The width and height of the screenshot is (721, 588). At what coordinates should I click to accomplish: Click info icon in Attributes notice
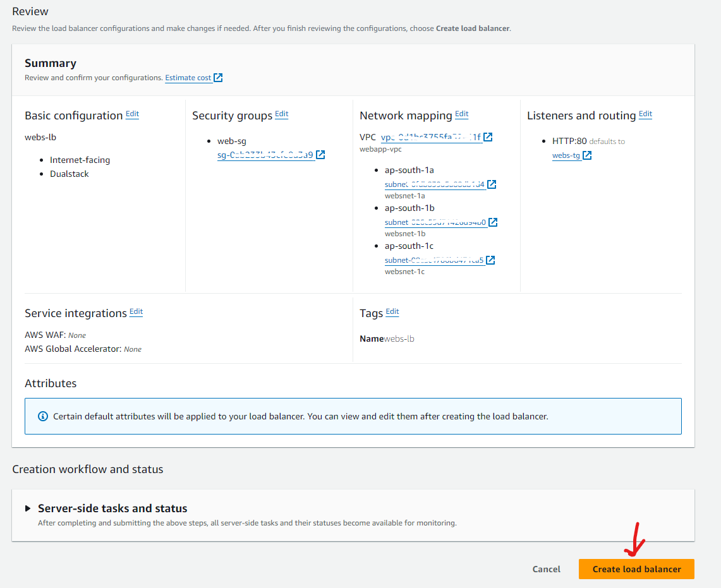(43, 416)
